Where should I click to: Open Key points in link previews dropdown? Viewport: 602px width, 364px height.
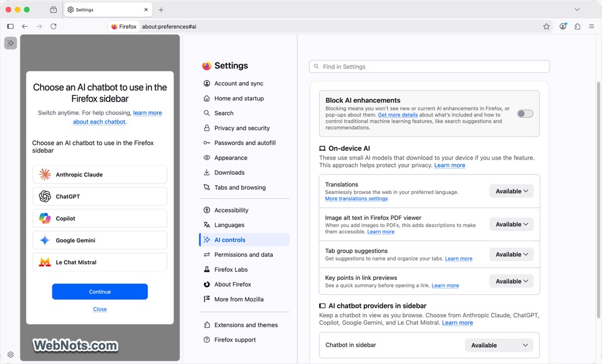coord(512,281)
